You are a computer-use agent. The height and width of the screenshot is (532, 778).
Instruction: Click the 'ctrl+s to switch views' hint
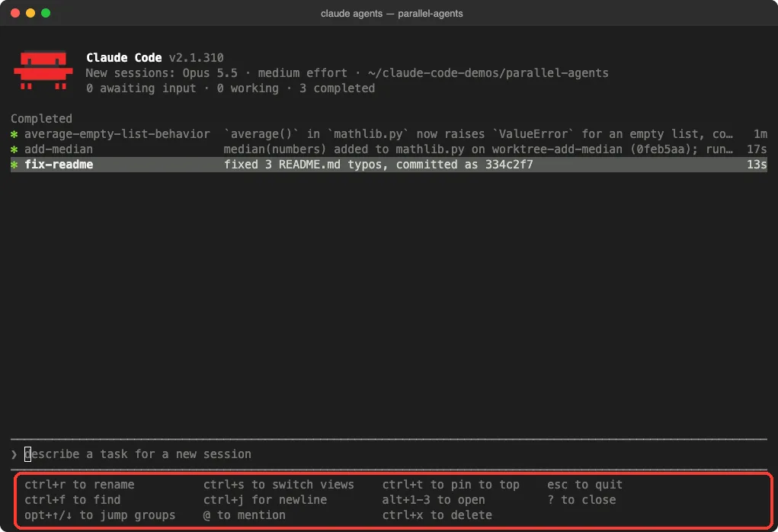pos(279,484)
